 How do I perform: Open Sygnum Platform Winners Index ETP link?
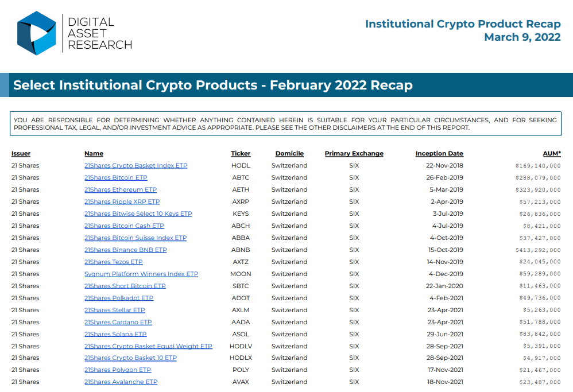click(x=141, y=274)
